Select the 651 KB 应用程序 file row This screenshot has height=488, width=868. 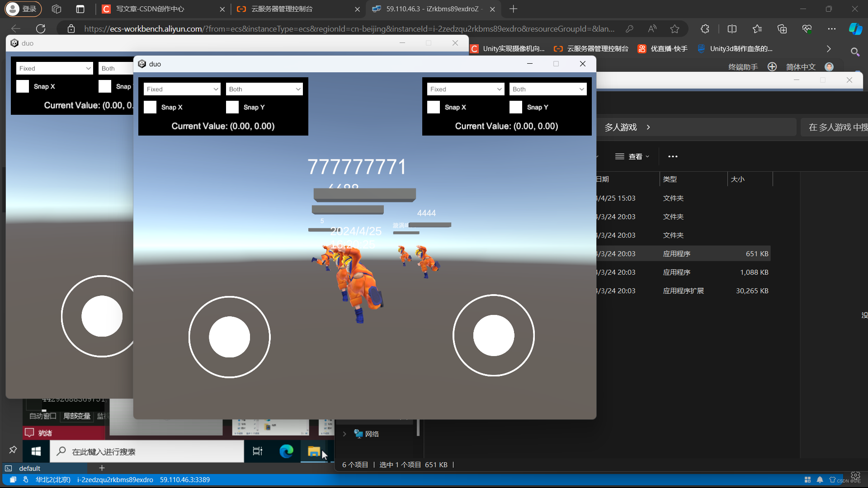click(x=683, y=253)
